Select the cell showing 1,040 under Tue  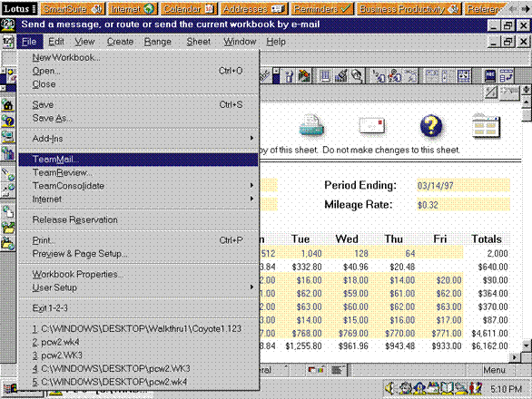(300, 254)
